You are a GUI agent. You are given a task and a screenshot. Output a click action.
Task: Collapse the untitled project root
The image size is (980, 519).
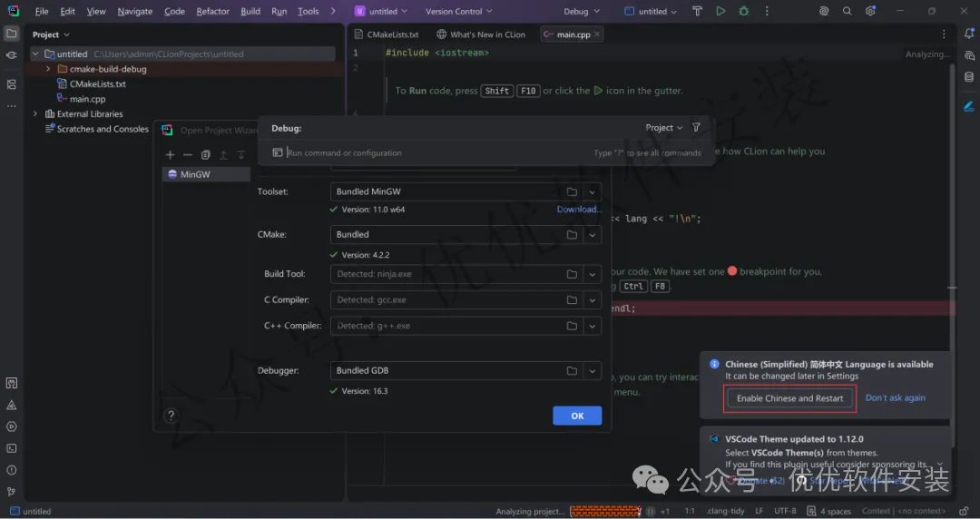pos(35,54)
